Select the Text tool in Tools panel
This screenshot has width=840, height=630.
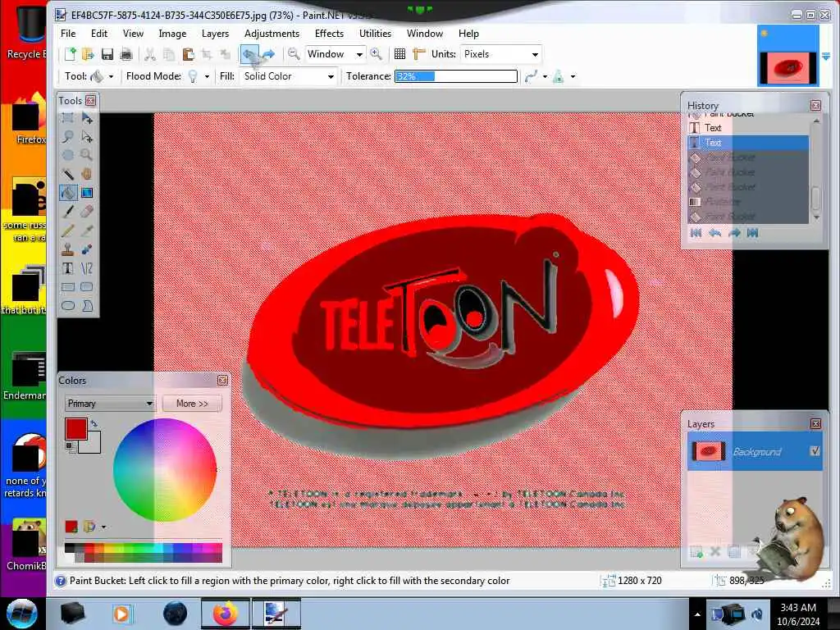pyautogui.click(x=68, y=268)
